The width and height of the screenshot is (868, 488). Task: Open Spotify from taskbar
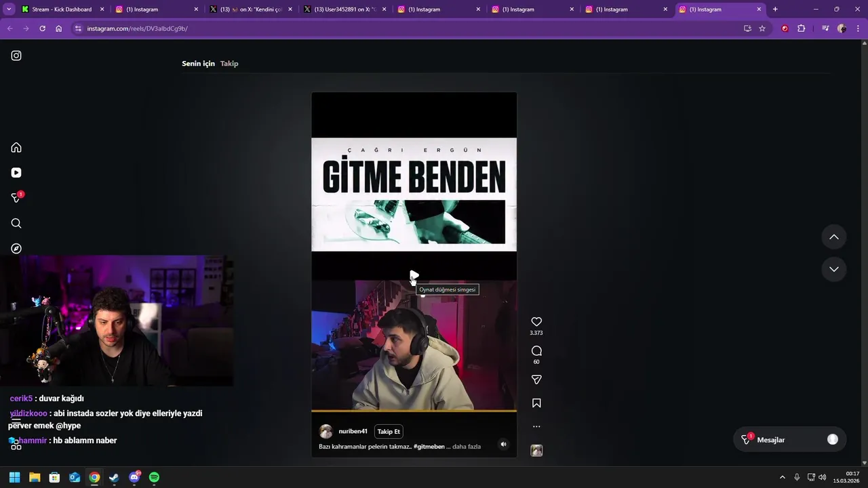pyautogui.click(x=154, y=477)
